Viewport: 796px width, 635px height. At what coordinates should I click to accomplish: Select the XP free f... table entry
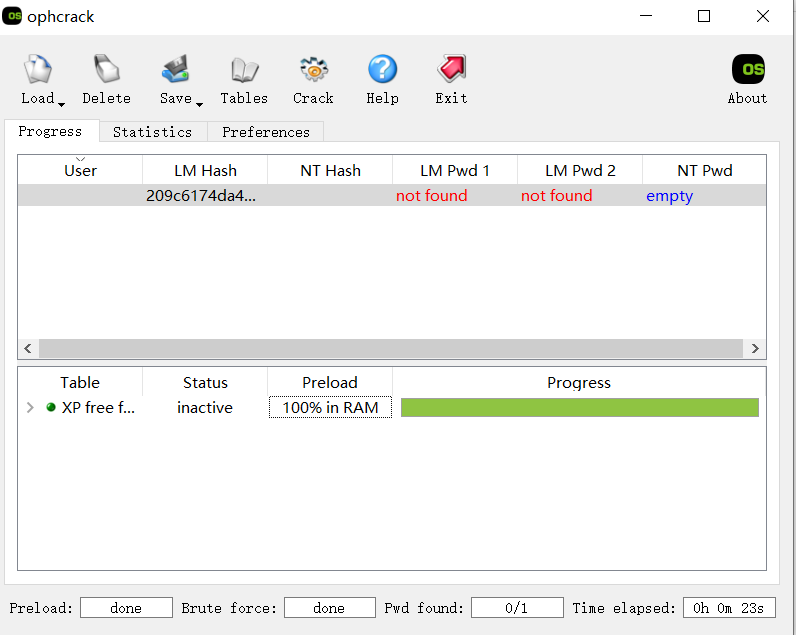coord(98,408)
